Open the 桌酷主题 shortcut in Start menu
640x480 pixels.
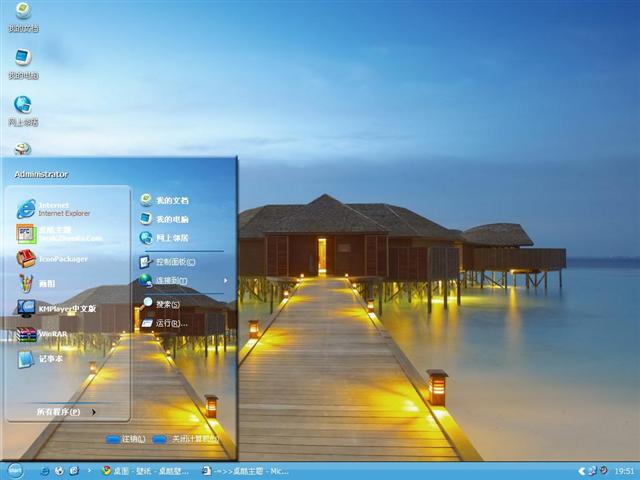pos(59,234)
